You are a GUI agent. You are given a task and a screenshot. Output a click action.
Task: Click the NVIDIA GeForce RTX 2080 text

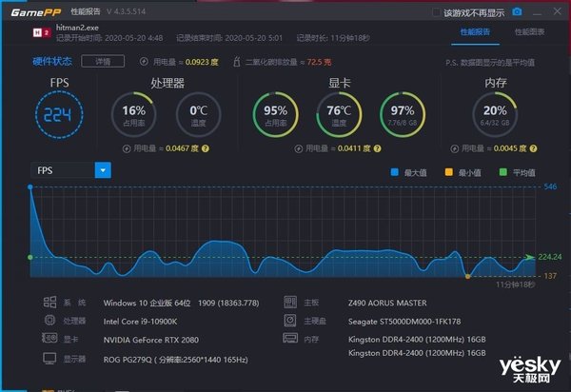(151, 340)
